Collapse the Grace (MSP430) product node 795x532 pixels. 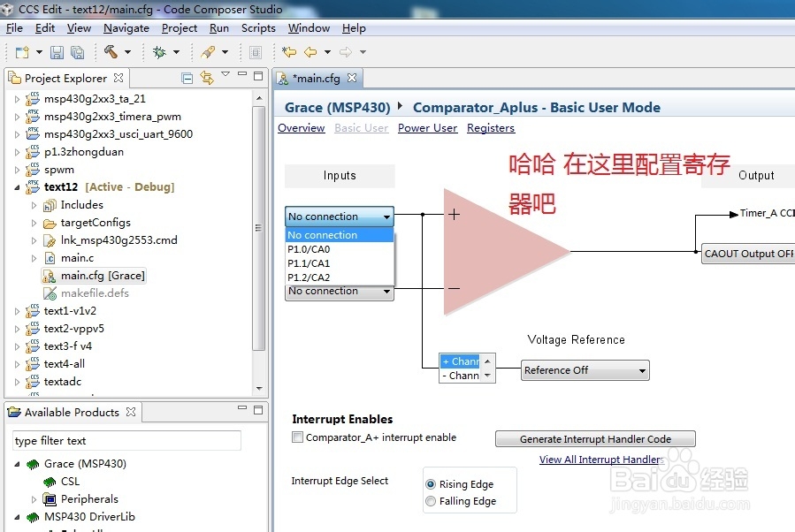click(17, 464)
